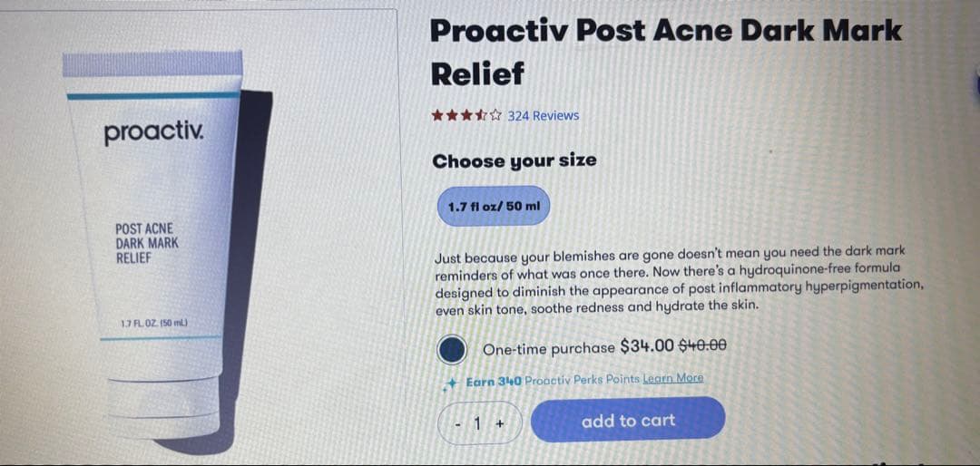Click the empty fifth rating star

click(495, 115)
